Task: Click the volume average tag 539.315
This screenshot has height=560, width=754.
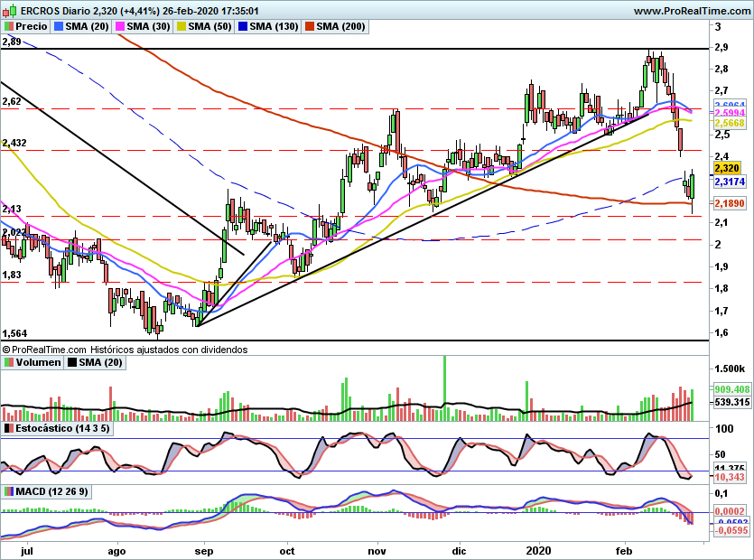Action: coord(732,402)
